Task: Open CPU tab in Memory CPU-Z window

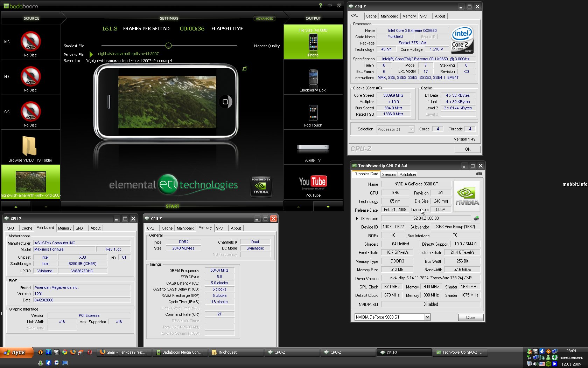Action: tap(151, 228)
